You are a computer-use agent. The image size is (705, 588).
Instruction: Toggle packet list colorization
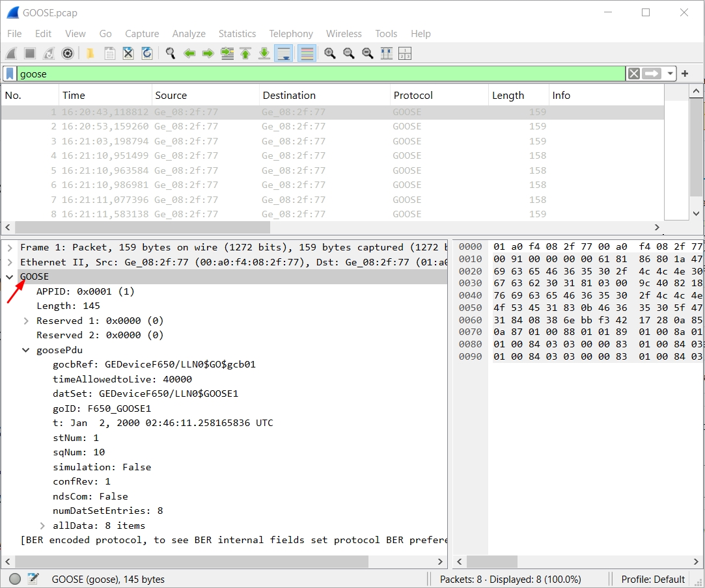[x=307, y=53]
